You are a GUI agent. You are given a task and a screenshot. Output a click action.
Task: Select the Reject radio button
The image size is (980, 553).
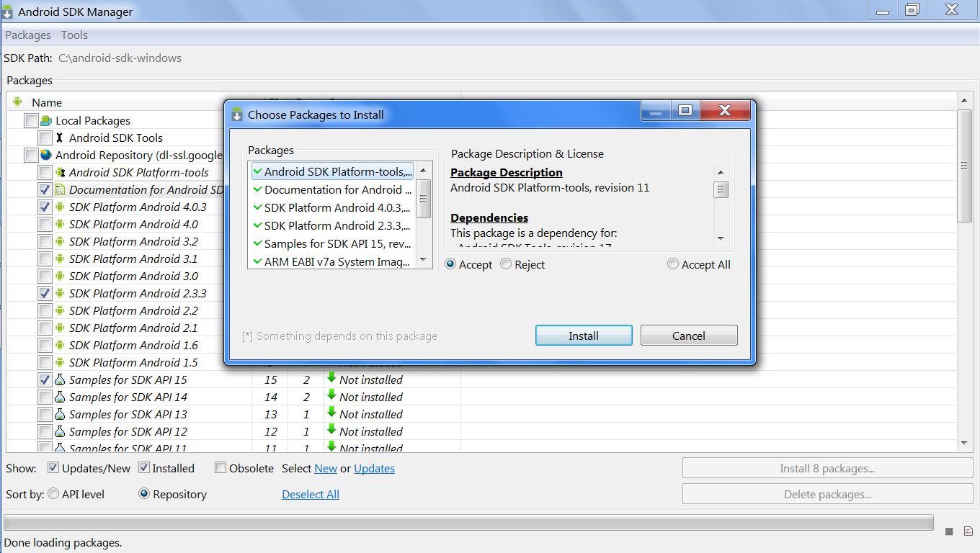506,264
